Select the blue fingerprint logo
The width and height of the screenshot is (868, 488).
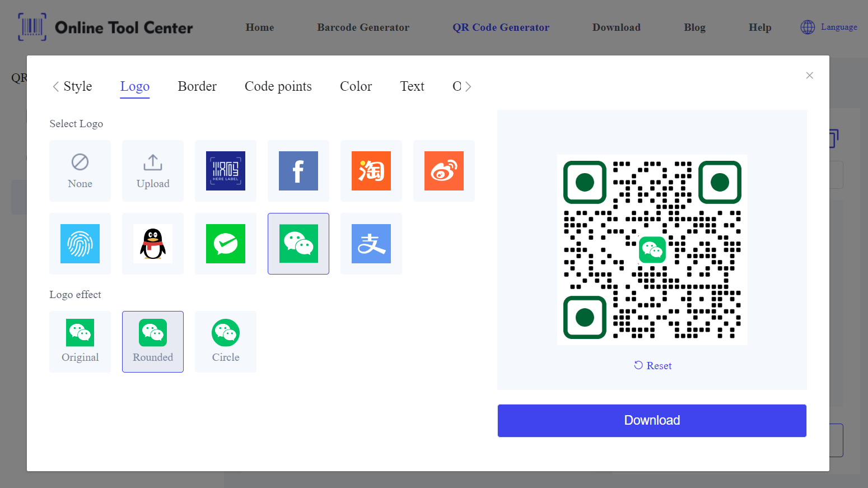pyautogui.click(x=80, y=244)
